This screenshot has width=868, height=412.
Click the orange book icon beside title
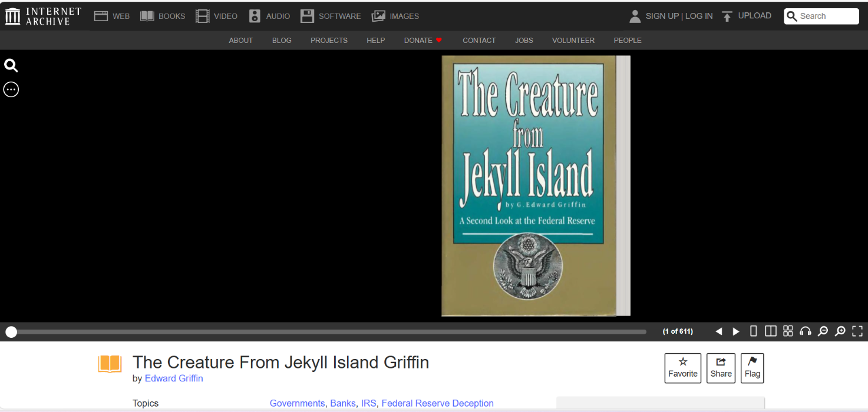pos(110,364)
